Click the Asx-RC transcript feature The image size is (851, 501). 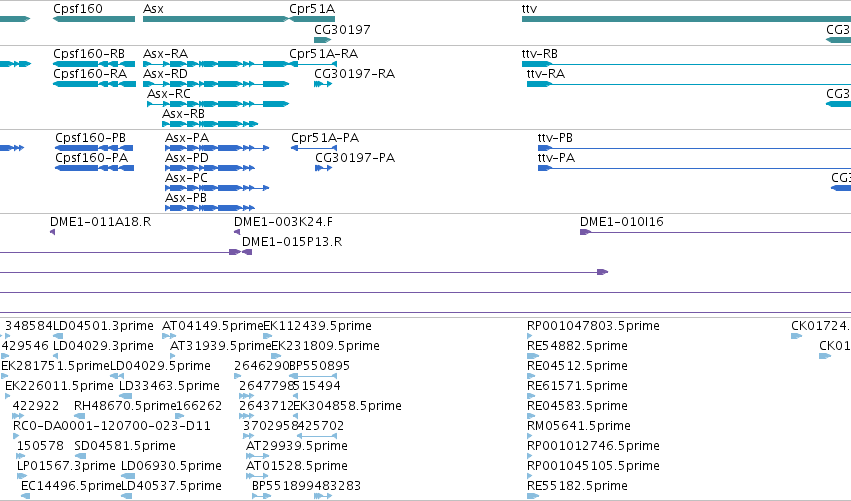coord(218,104)
